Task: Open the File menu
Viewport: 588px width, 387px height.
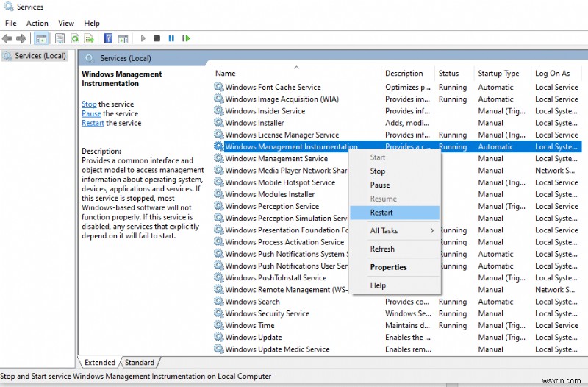Action: (10, 24)
